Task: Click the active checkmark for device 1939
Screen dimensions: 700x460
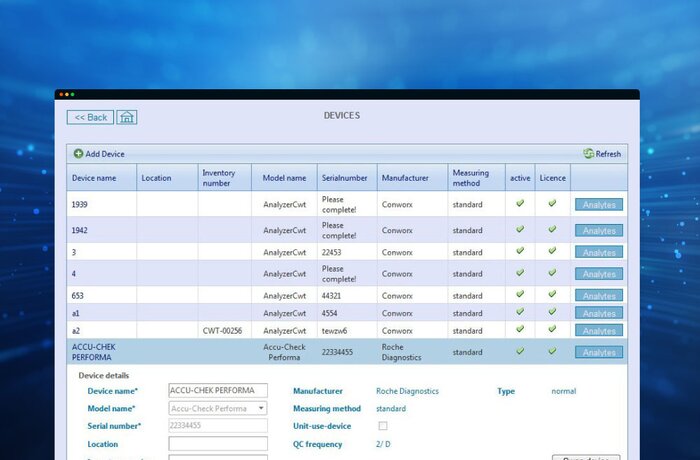Action: [x=520, y=203]
